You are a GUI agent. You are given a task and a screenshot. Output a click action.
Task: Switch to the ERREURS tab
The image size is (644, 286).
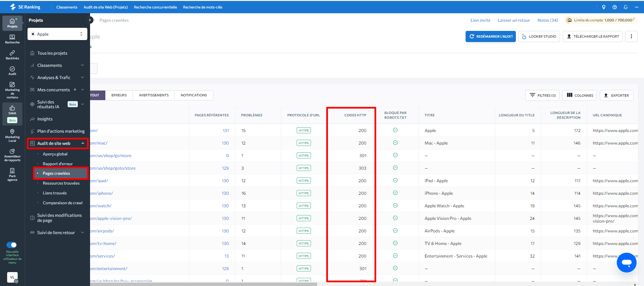[x=119, y=95]
